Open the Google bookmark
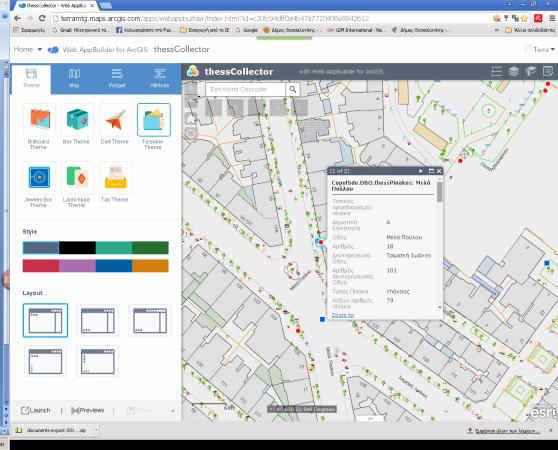Screen dimensions: 558x450 [246, 30]
